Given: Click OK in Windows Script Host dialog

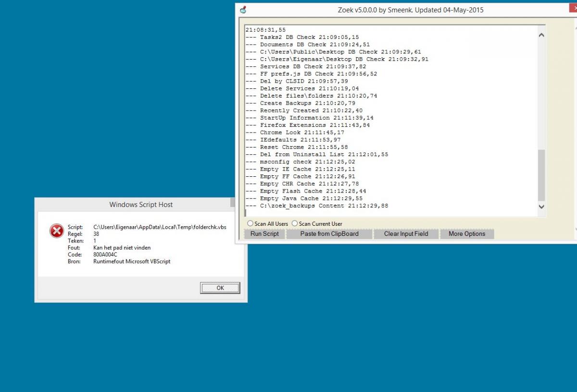Looking at the screenshot, I should pyautogui.click(x=220, y=288).
